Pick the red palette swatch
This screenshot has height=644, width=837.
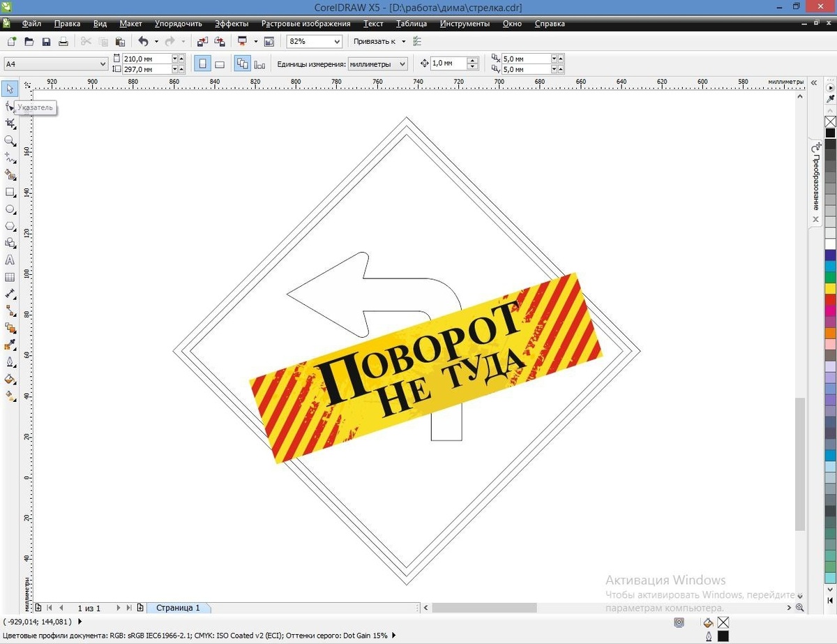coord(830,299)
